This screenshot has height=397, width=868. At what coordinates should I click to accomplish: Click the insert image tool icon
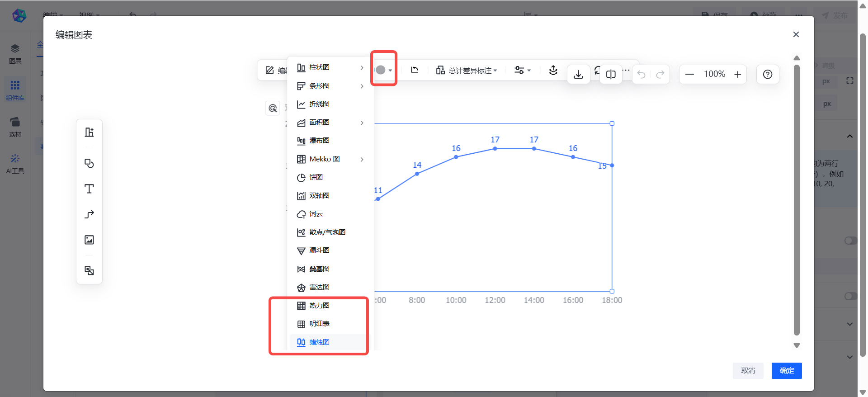89,240
